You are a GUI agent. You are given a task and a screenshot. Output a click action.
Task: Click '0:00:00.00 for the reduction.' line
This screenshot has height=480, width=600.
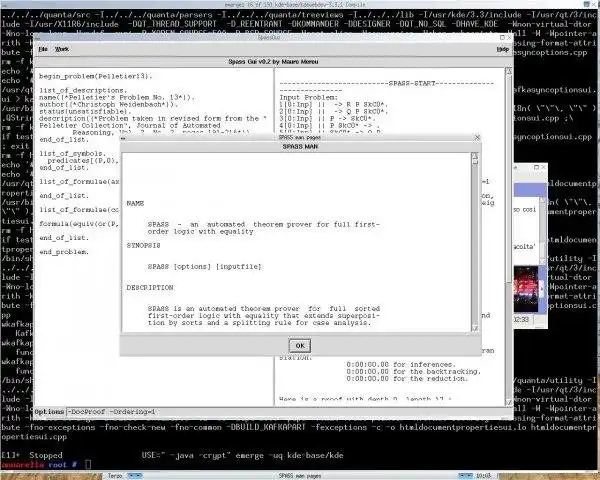407,379
